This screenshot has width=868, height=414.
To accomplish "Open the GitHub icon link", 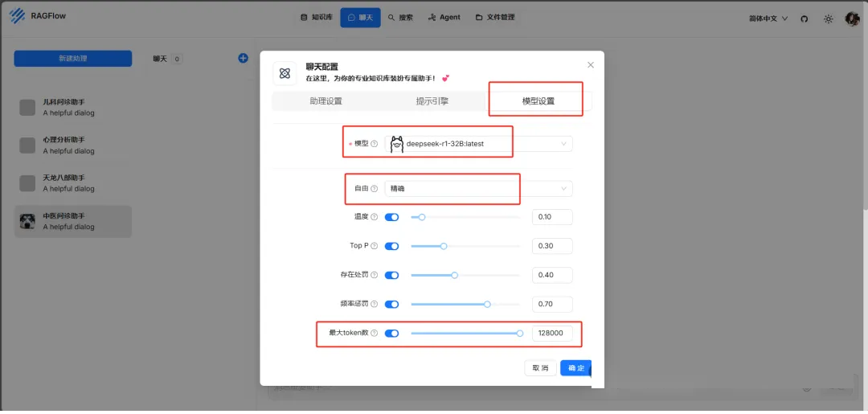I will [x=805, y=18].
